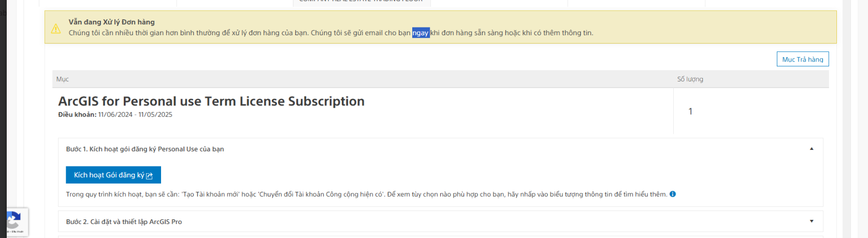Click the Điều khoản date range text
868x238 pixels.
(x=115, y=115)
